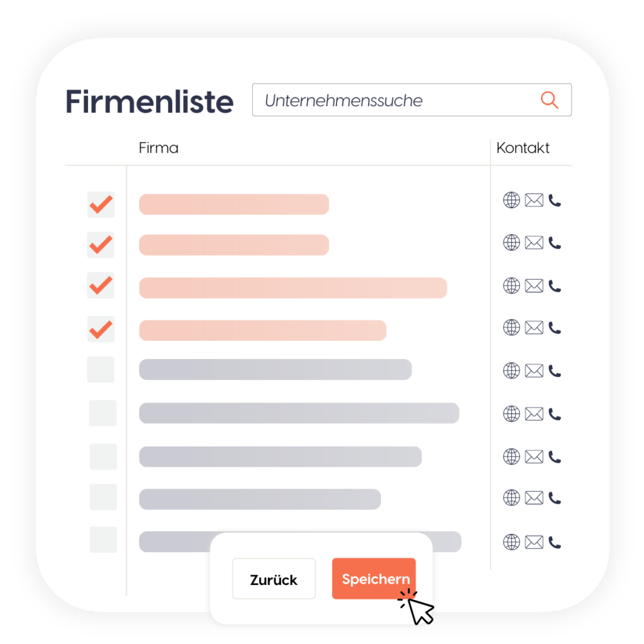The width and height of the screenshot is (644, 644).
Task: Open the globe website icon in first row
Action: pos(511,200)
